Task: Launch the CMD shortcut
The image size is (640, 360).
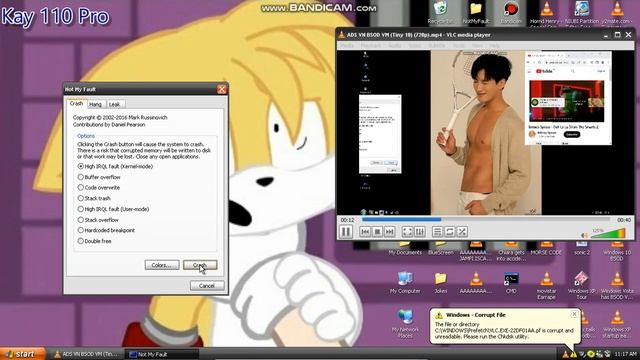Action: point(511,282)
